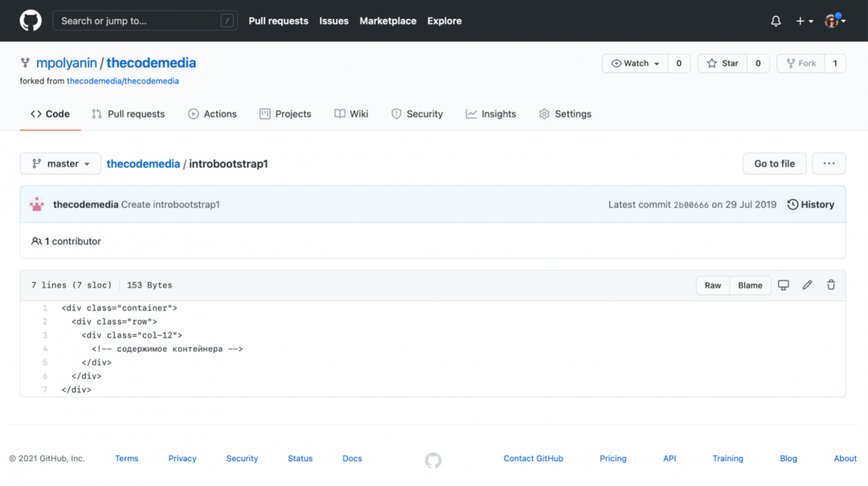Open file in desktop via monitor icon

tap(784, 285)
